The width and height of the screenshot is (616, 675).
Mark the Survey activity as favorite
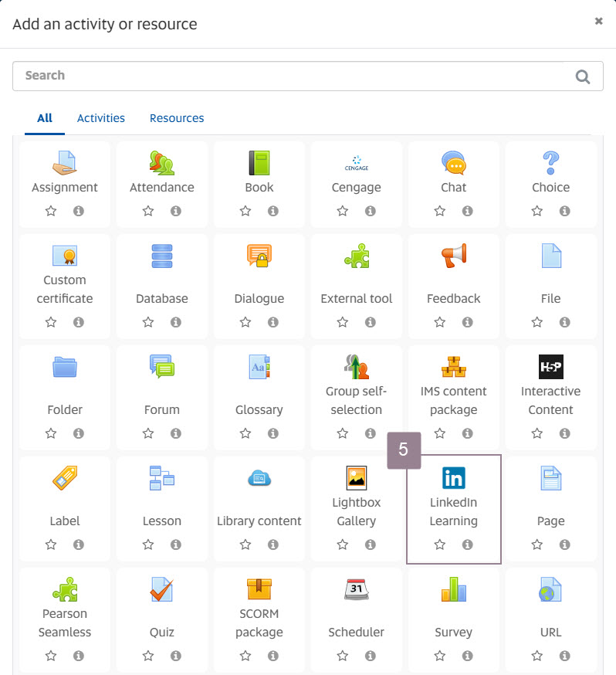pyautogui.click(x=439, y=656)
